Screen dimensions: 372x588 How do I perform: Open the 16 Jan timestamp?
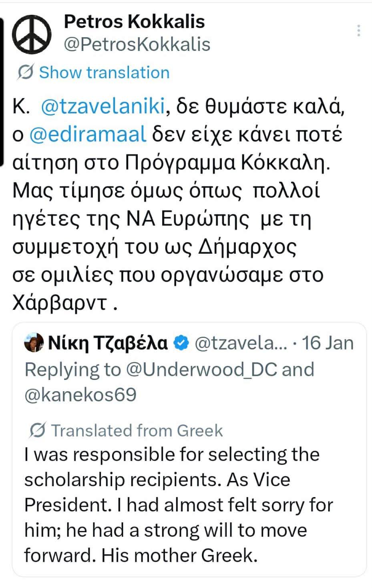pos(328,343)
